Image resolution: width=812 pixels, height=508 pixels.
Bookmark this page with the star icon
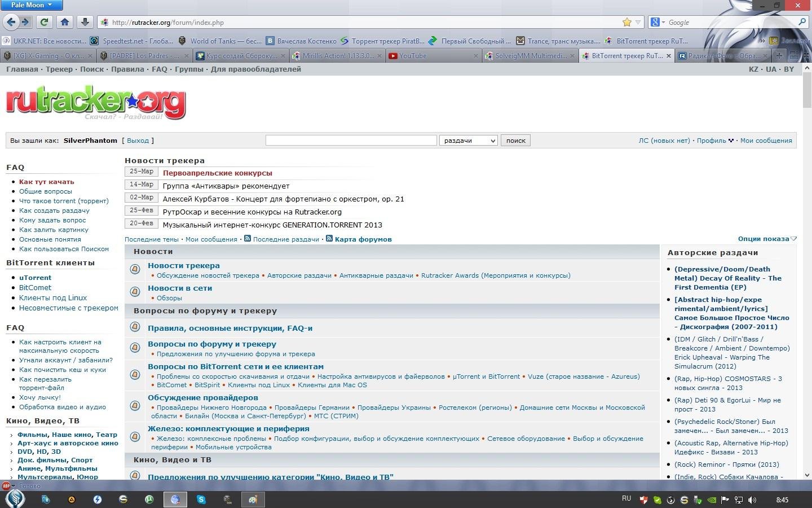coord(626,22)
